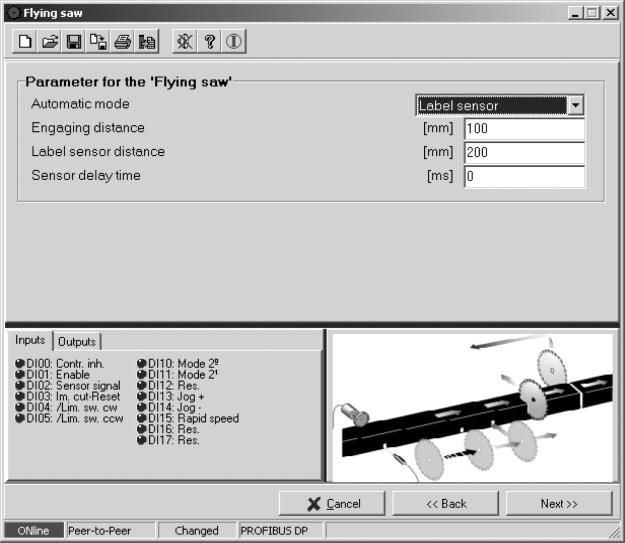Click DI01: Enable input entry
This screenshot has height=543, width=625.
(x=53, y=375)
